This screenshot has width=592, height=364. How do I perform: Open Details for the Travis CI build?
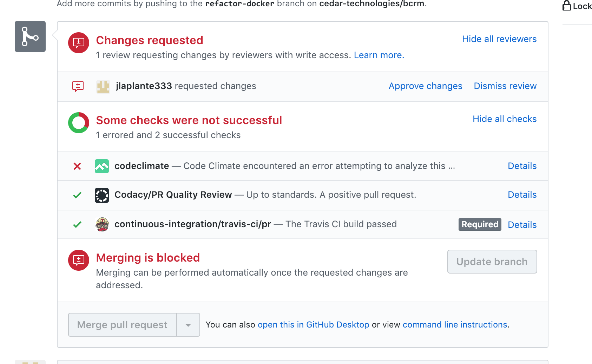point(522,224)
